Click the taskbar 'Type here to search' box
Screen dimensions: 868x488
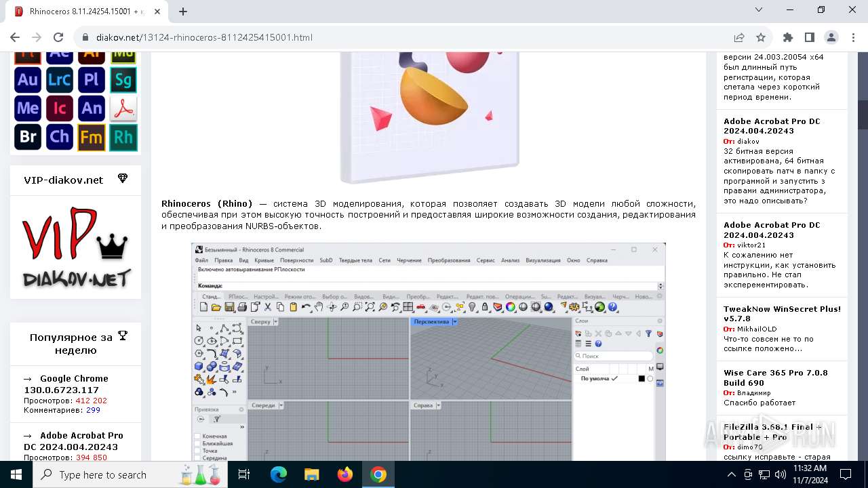click(130, 474)
